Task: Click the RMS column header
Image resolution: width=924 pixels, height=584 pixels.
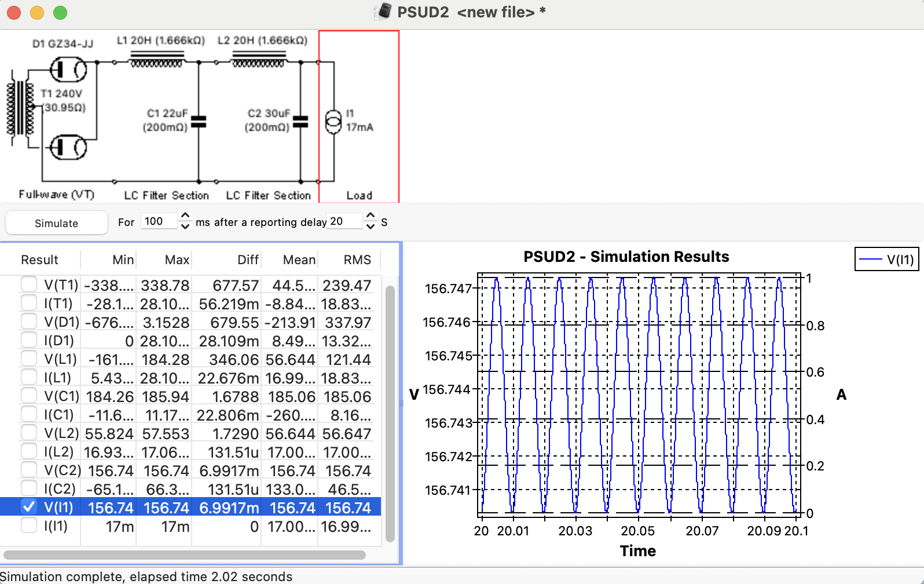Action: 357,260
